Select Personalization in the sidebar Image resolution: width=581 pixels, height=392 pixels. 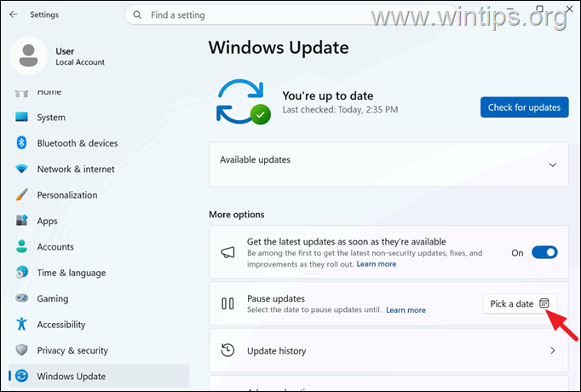[99, 195]
